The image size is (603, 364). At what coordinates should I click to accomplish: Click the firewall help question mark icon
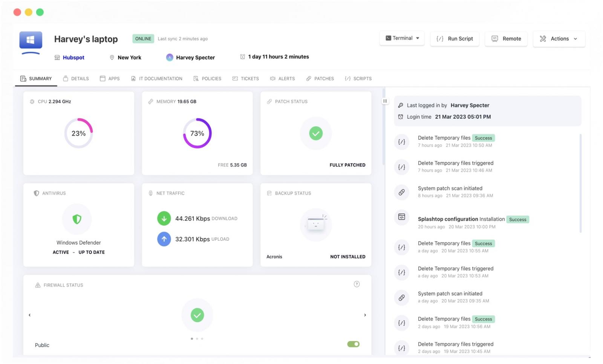pos(357,284)
